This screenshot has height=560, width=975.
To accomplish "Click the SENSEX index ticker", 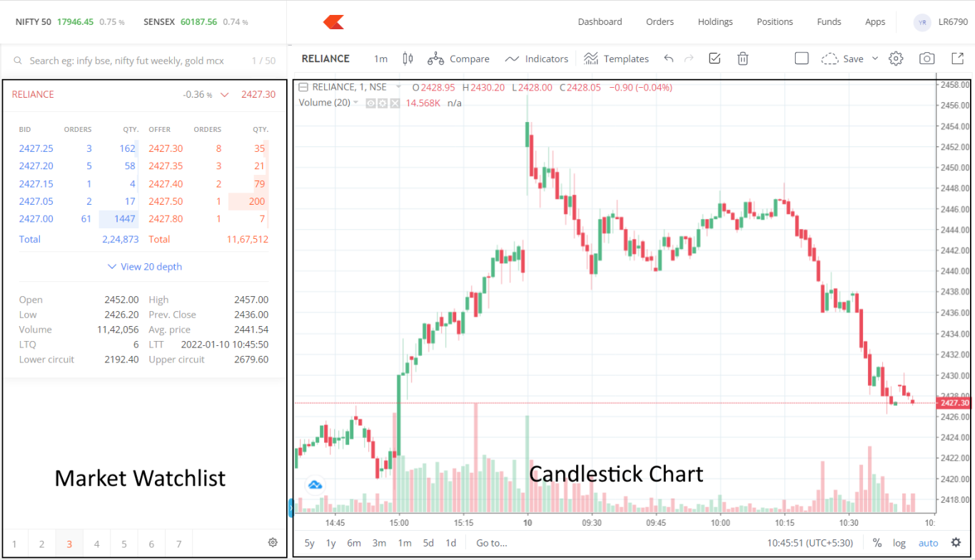I will coord(196,22).
